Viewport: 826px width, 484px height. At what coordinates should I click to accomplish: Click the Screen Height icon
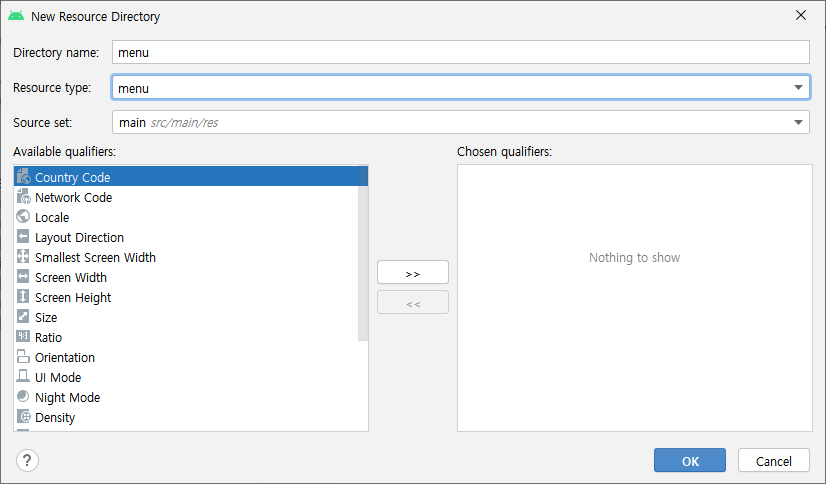(x=23, y=296)
